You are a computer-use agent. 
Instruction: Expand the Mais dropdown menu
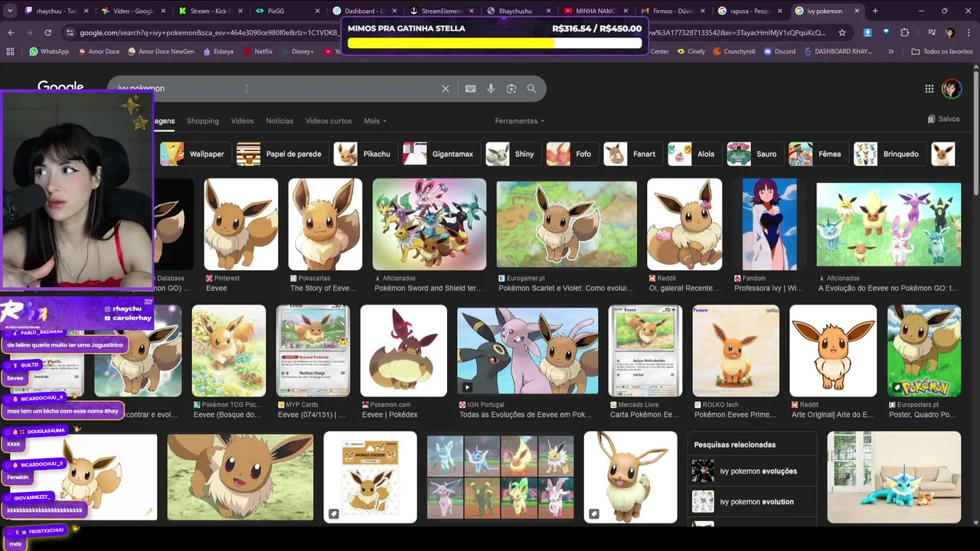[x=375, y=121]
